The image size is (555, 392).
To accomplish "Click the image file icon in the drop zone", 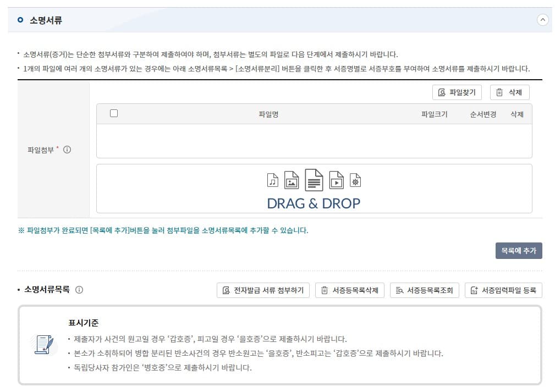I will (292, 180).
